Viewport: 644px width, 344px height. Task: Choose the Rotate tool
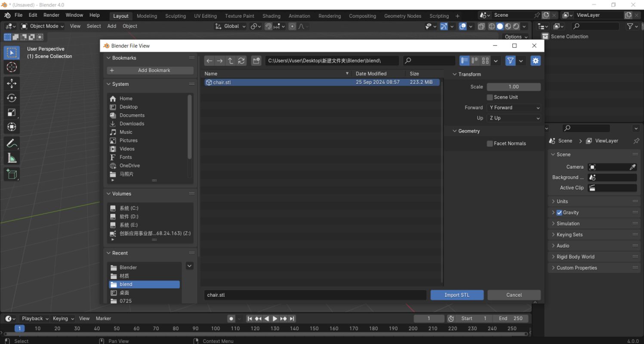(x=12, y=98)
